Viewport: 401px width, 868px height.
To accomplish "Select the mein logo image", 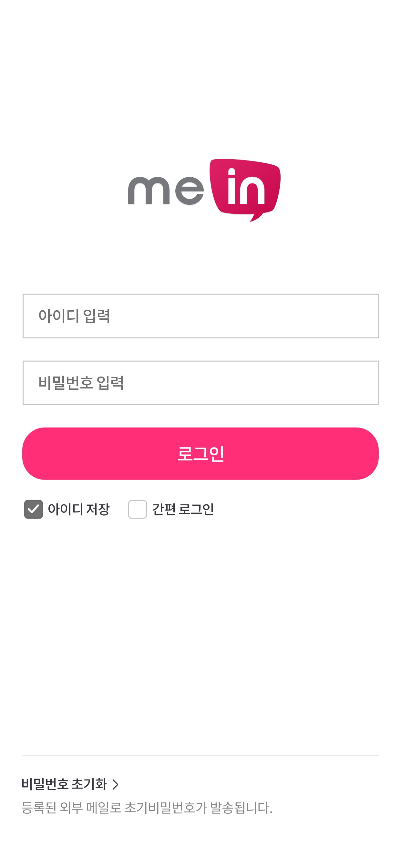I will point(204,191).
